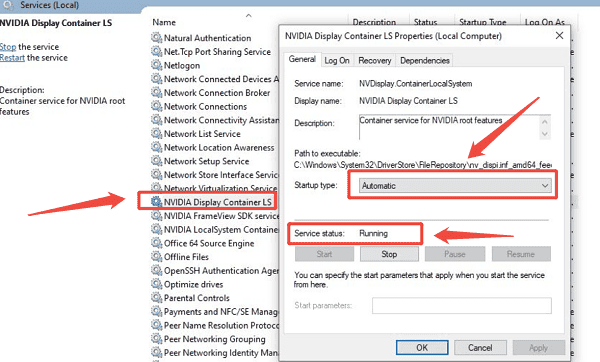Image resolution: width=600 pixels, height=362 pixels.
Task: Confirm the dialog with OK
Action: pos(422,347)
